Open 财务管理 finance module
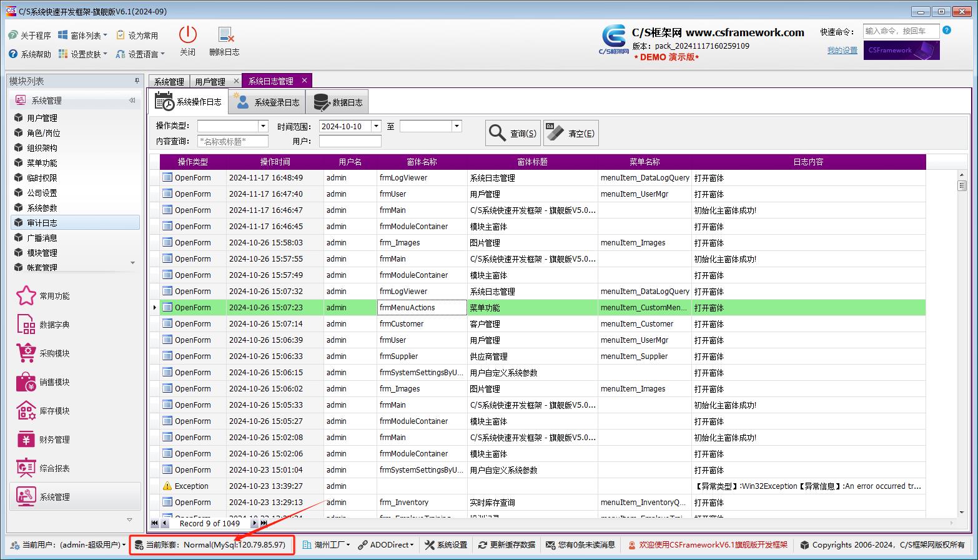Screen dimensions: 978x560 26,440
